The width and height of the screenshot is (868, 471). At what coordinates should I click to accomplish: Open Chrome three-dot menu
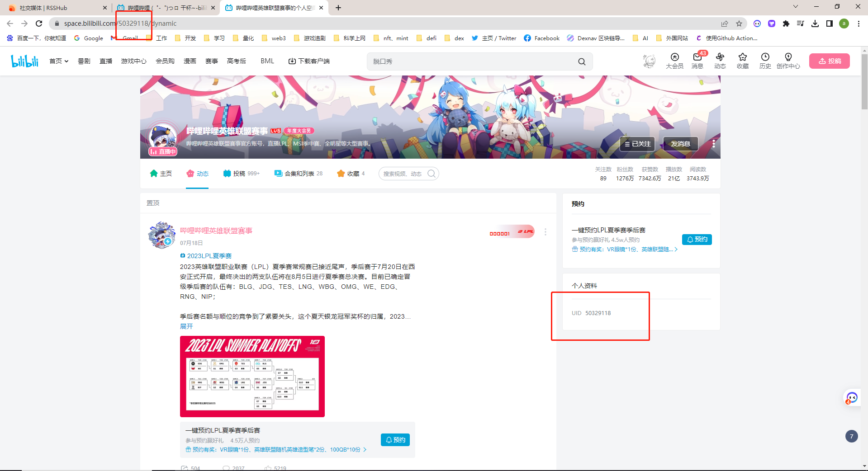click(859, 24)
